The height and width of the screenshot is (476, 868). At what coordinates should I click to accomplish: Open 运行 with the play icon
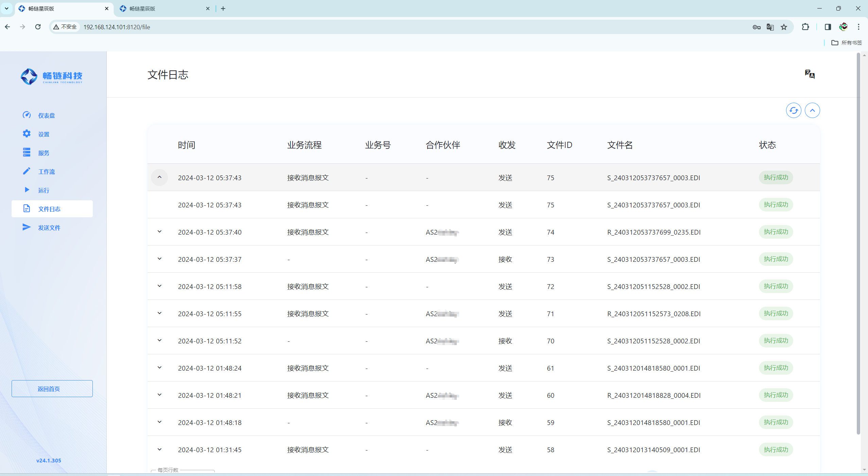pos(27,190)
